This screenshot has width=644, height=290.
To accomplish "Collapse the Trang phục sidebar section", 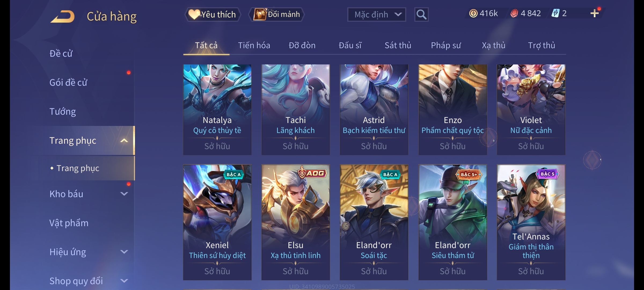I will (124, 140).
